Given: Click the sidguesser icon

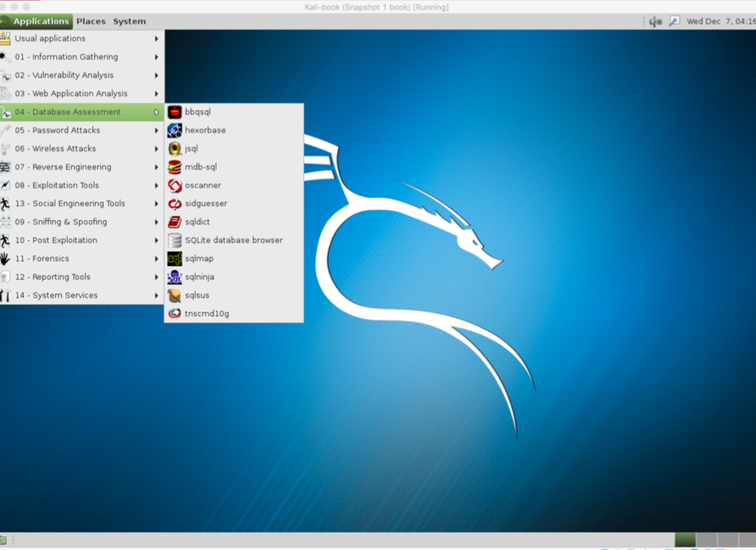Looking at the screenshot, I should (x=174, y=203).
